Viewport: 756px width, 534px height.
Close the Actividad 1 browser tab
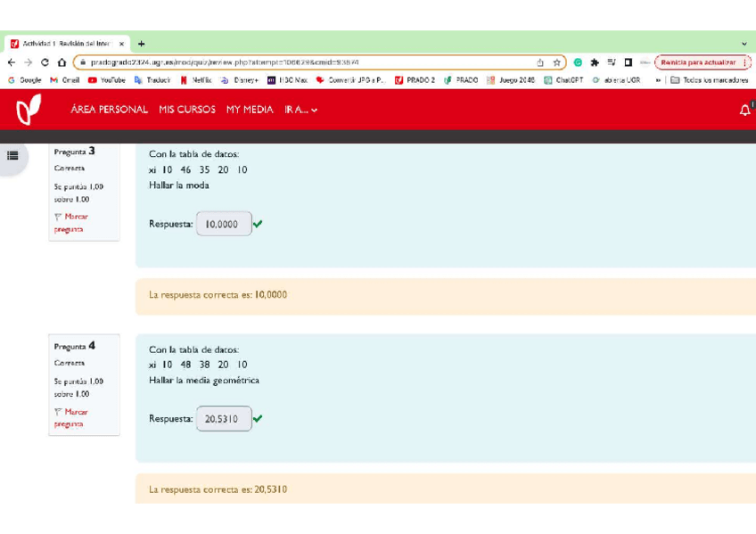pyautogui.click(x=121, y=44)
